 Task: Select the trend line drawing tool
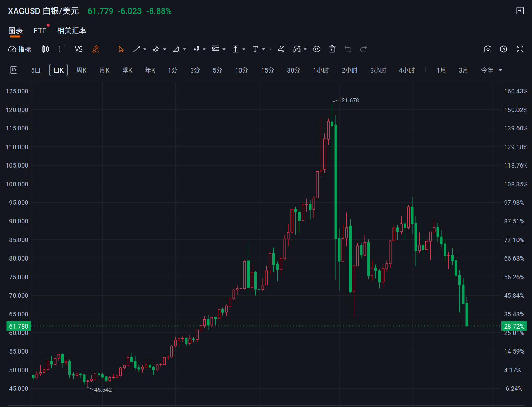(x=136, y=49)
